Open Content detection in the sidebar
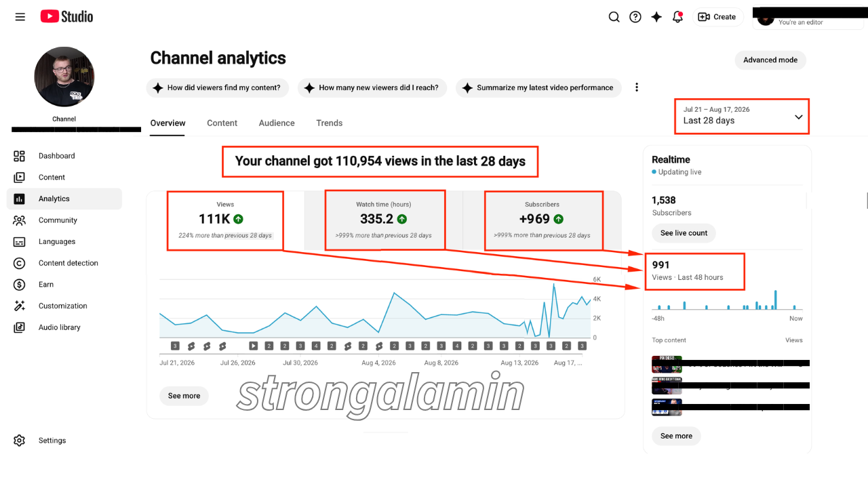This screenshot has height=488, width=868. 64,263
